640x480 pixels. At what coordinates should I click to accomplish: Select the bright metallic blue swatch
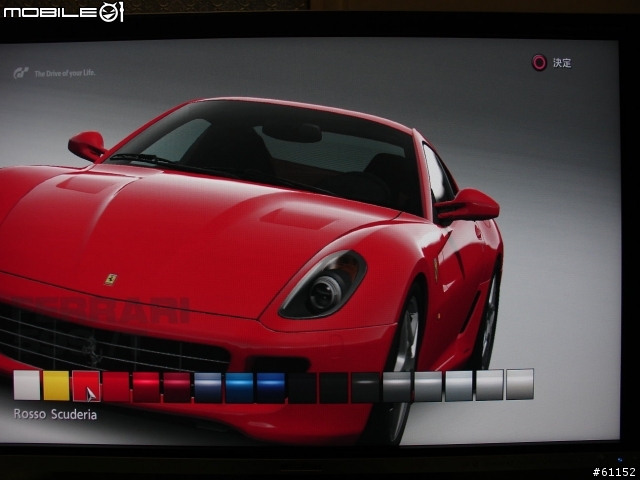point(239,388)
